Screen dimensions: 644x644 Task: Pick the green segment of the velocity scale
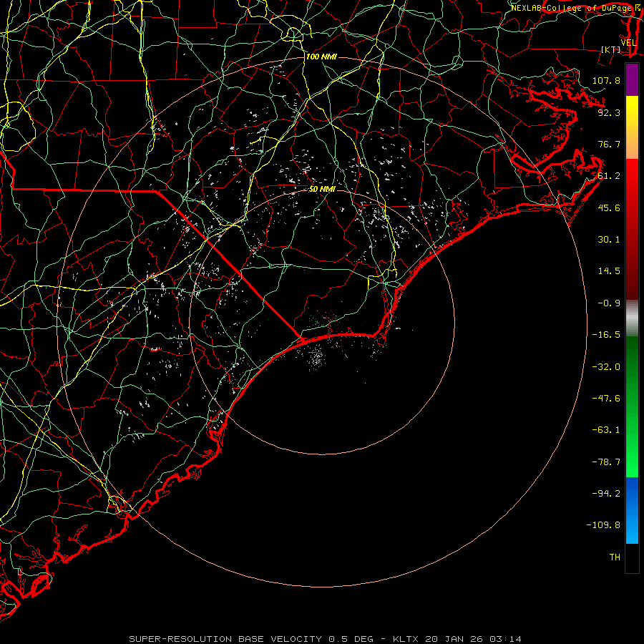(632, 406)
